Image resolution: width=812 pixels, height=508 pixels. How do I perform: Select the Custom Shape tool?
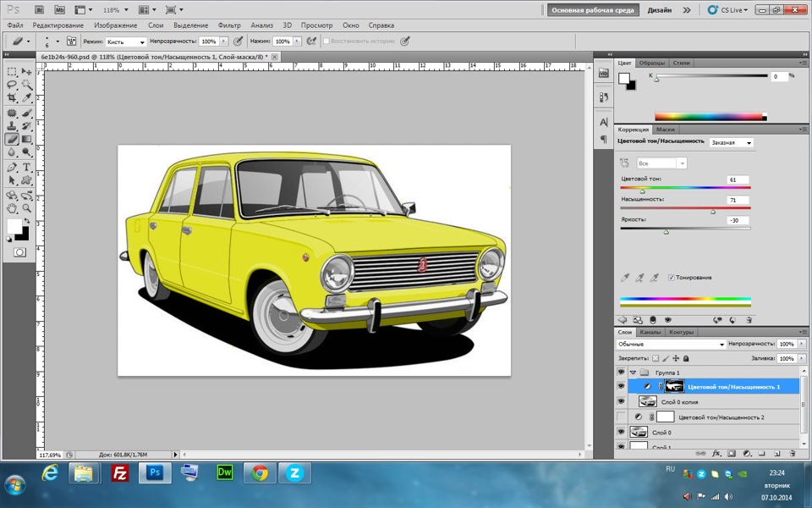coord(26,179)
